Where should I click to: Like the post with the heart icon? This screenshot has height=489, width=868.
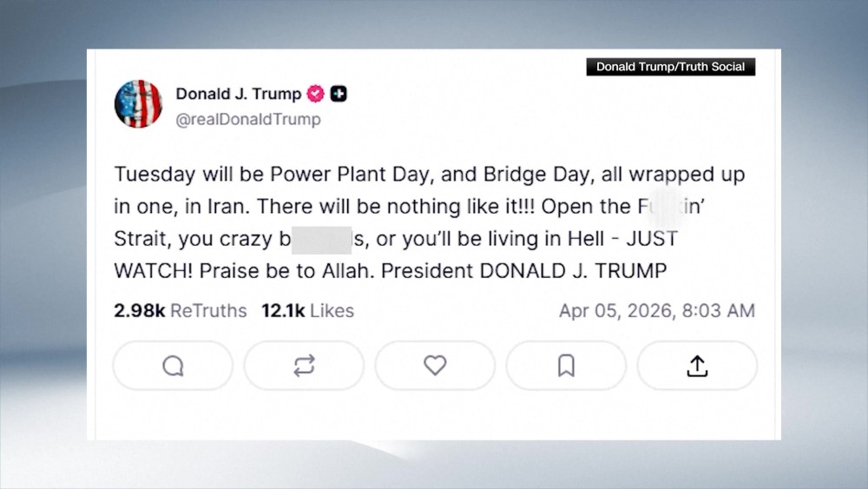pyautogui.click(x=435, y=366)
